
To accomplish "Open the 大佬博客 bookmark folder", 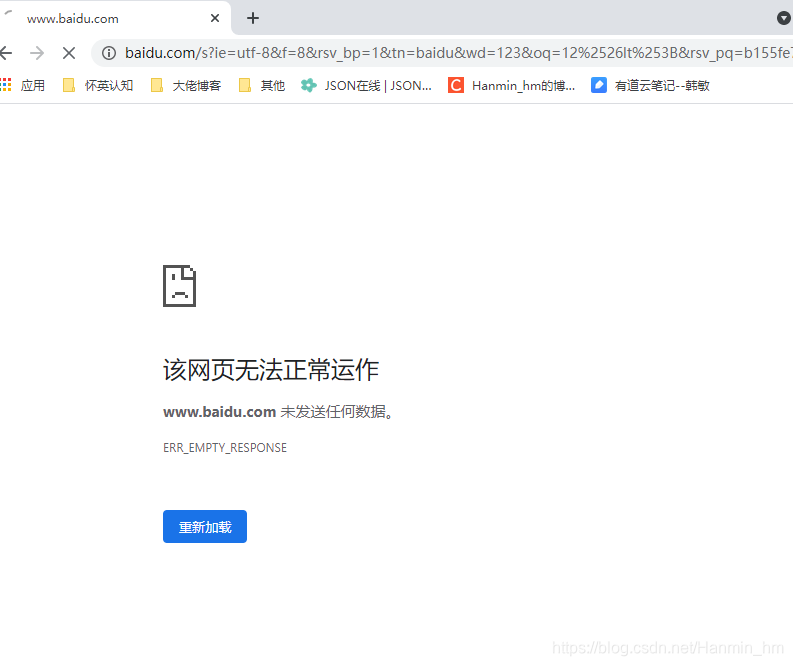I will pyautogui.click(x=186, y=85).
